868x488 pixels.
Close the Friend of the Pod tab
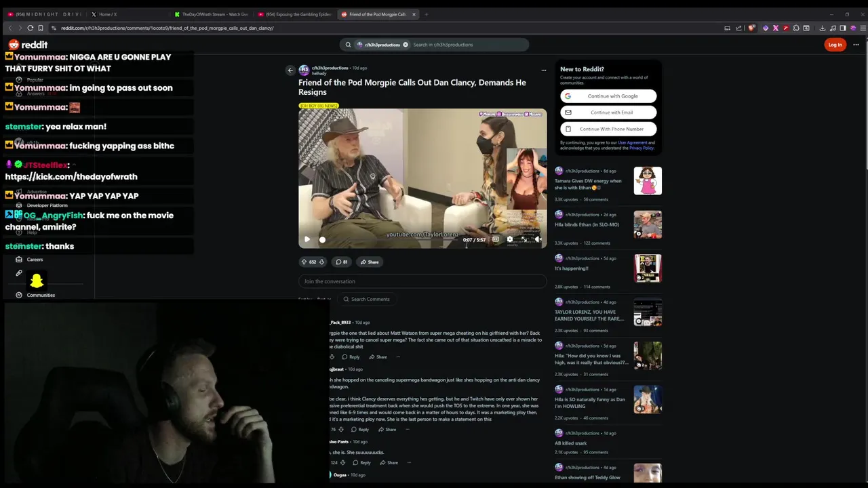414,14
